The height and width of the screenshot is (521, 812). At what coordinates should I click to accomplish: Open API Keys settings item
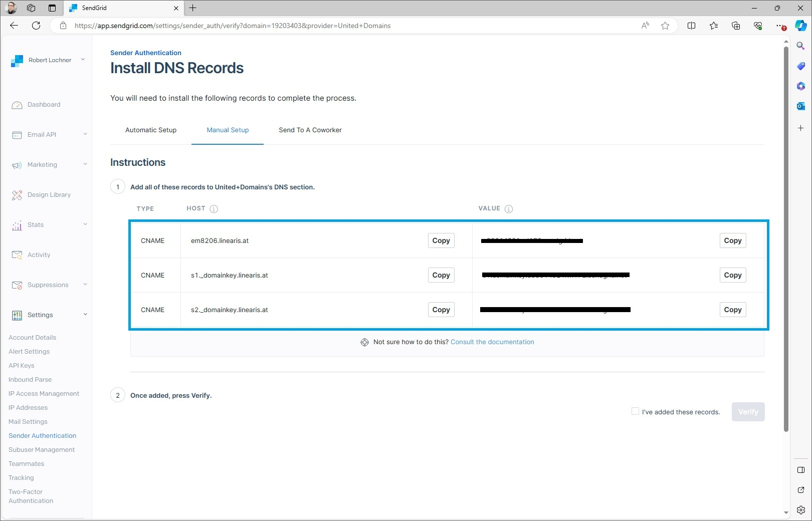[22, 366]
